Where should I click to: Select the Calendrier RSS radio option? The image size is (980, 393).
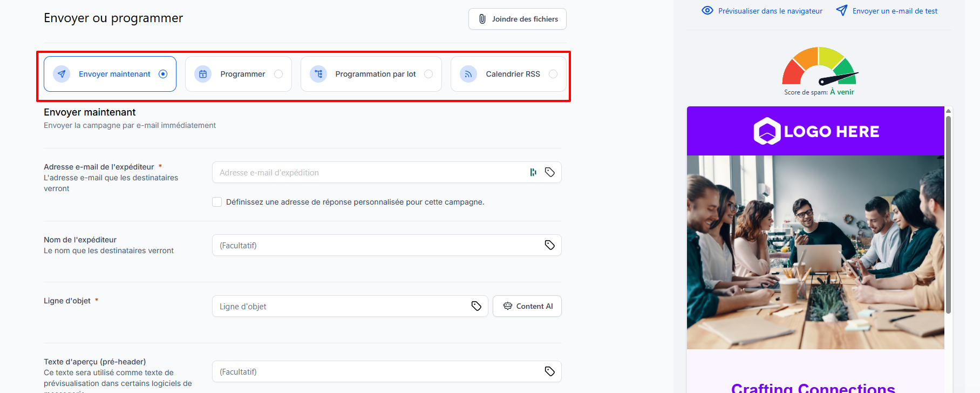(x=553, y=74)
